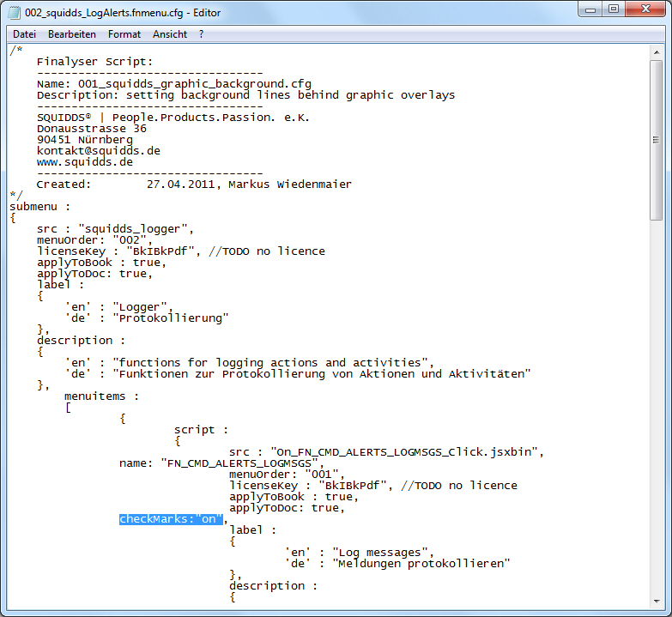
Task: Click the highlighted checkMarks:"on" text
Action: click(171, 519)
